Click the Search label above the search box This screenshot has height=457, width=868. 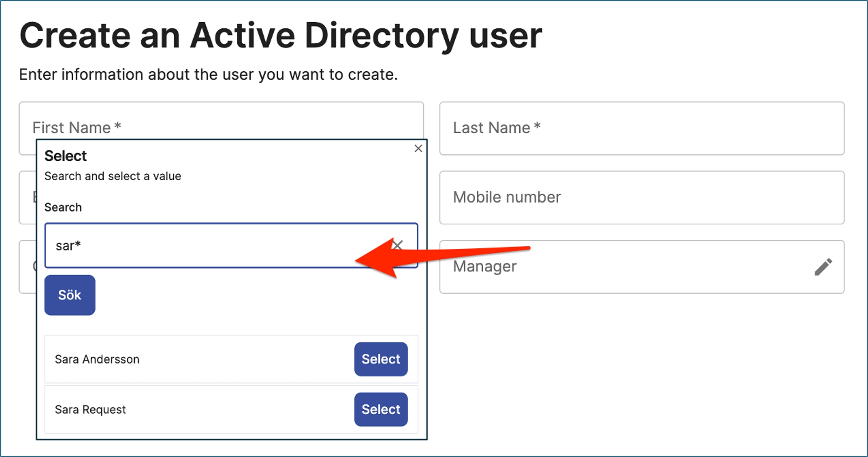pos(63,207)
